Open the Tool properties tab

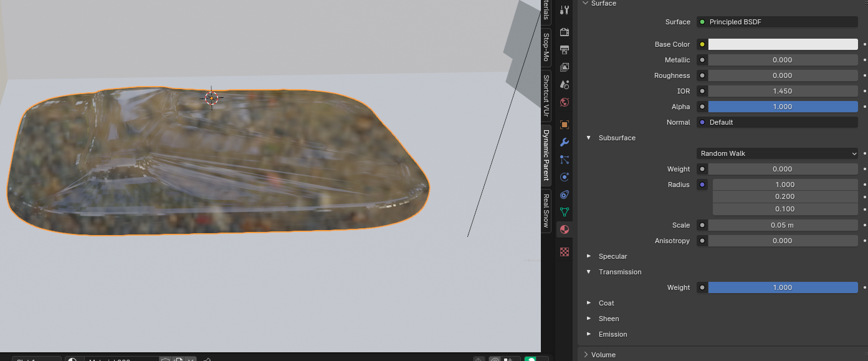565,10
